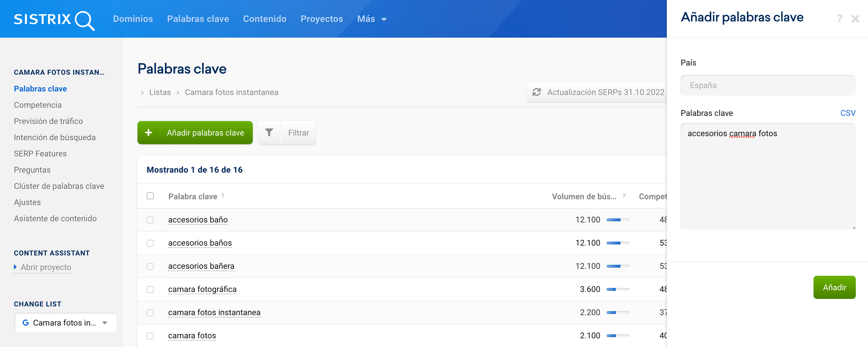Viewport: 868px width, 347px height.
Task: Click help icon beside Volumen de búsqueda
Action: coord(624,196)
